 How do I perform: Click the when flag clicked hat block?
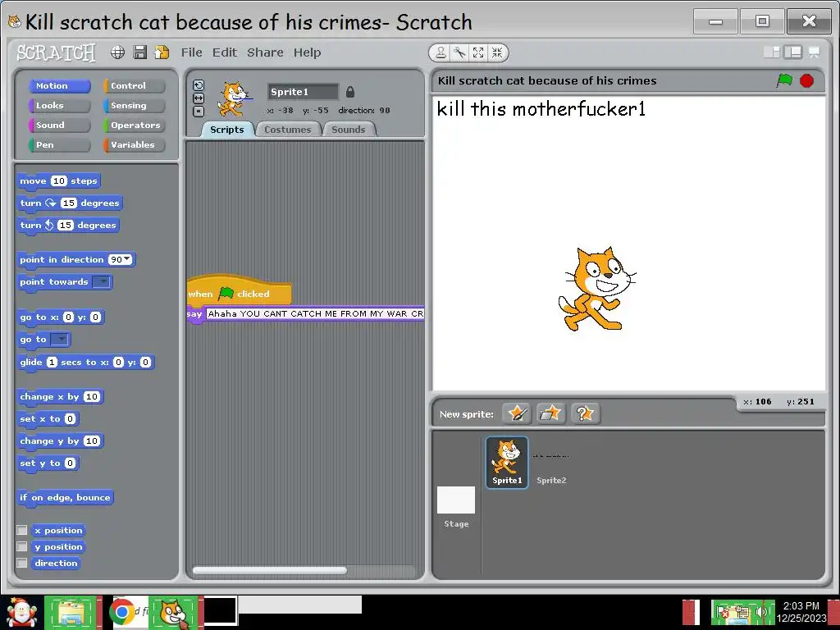(239, 291)
